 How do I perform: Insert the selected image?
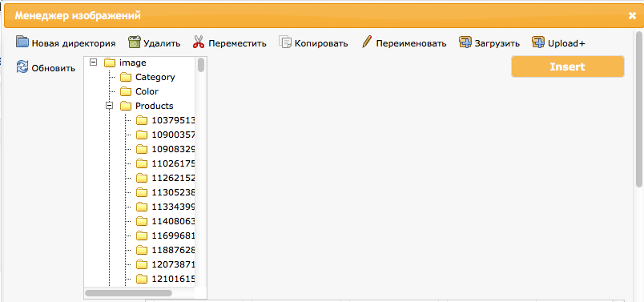(568, 66)
